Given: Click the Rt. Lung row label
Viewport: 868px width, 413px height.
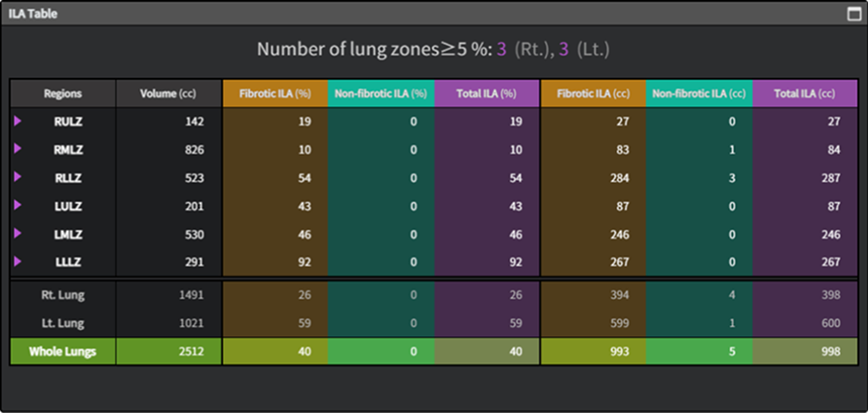Looking at the screenshot, I should tap(62, 295).
